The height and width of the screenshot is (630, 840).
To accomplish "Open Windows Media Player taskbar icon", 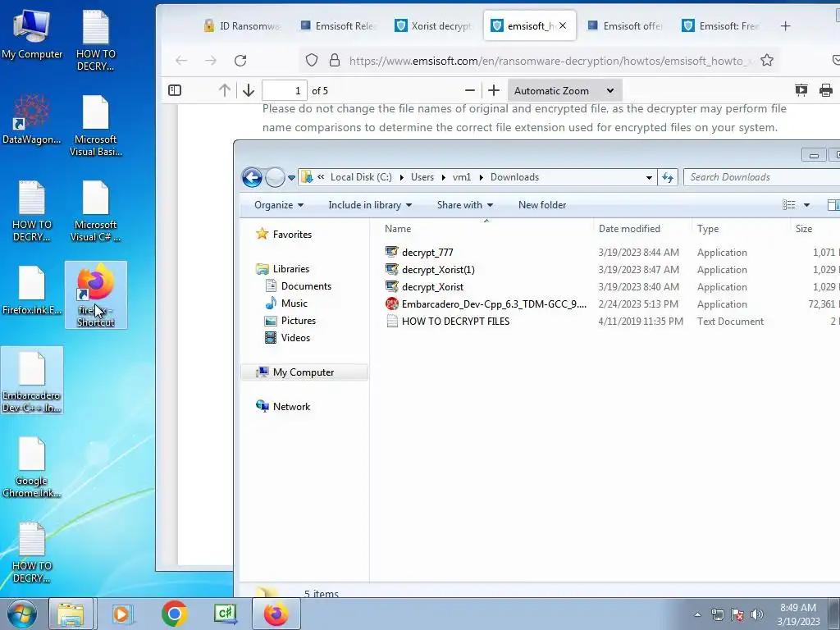I will coord(121,614).
